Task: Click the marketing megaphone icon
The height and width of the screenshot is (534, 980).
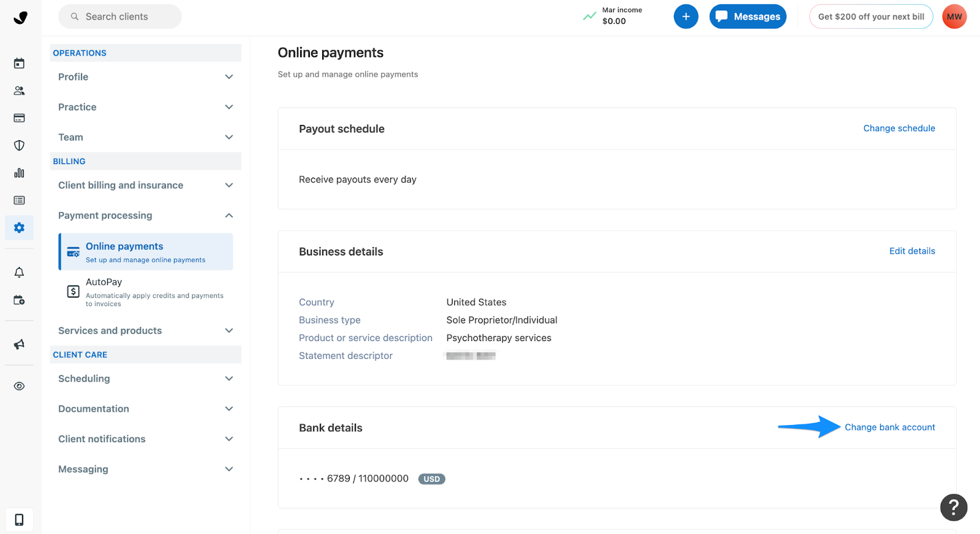Action: pos(19,344)
